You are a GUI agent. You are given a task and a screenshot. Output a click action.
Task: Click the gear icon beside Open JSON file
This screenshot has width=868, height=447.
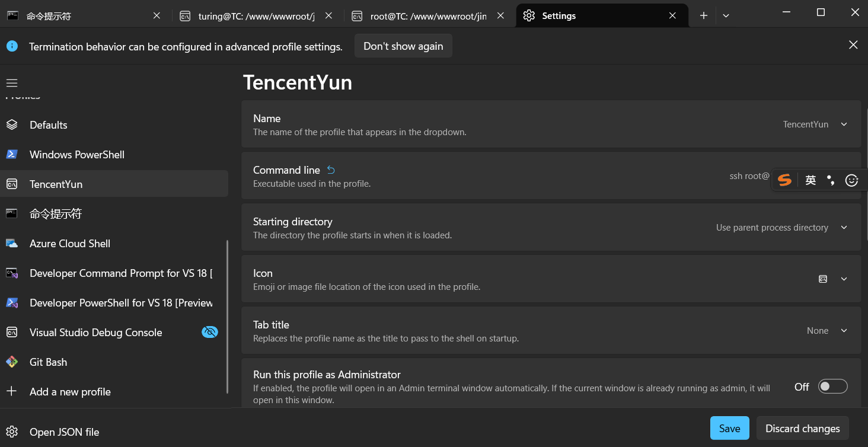point(12,432)
